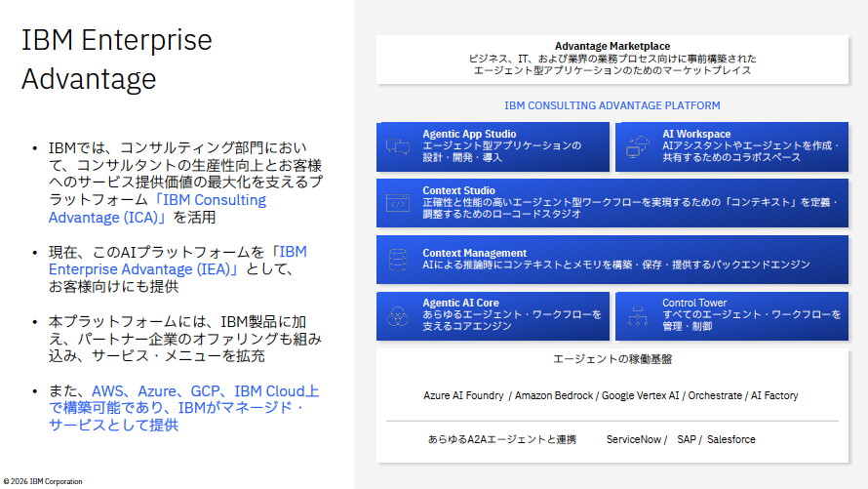Click the 「IBM Consulting Advantage (ICA)」 blue text
The image size is (868, 489).
tap(157, 209)
